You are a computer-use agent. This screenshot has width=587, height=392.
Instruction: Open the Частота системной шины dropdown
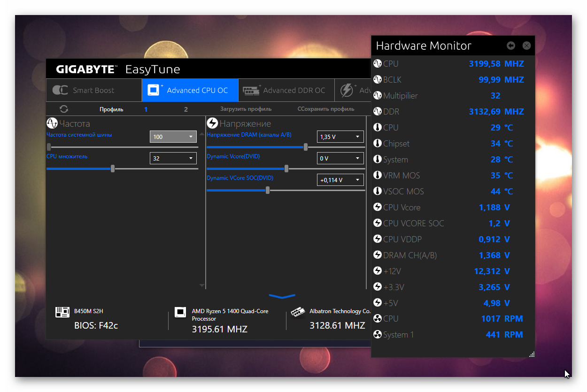[x=173, y=137]
